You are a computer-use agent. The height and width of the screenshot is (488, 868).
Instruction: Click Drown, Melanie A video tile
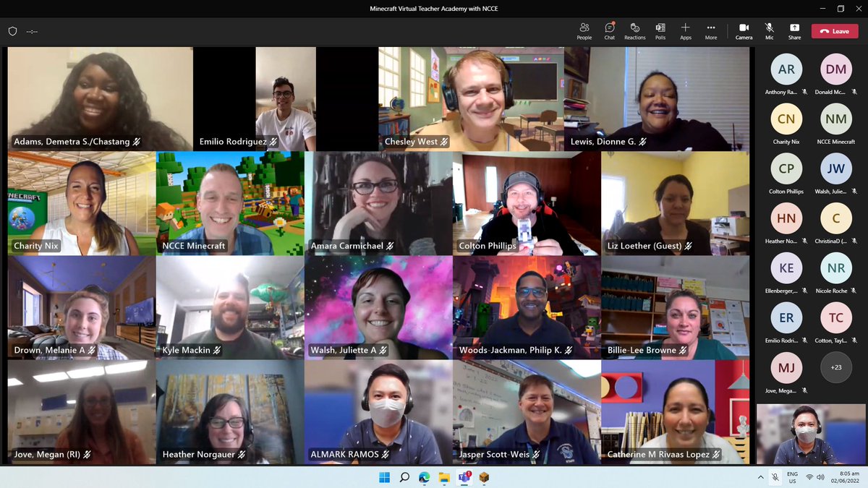[82, 308]
